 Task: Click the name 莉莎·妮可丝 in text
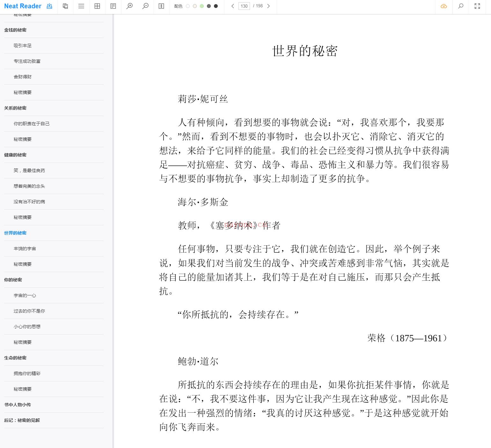point(203,99)
